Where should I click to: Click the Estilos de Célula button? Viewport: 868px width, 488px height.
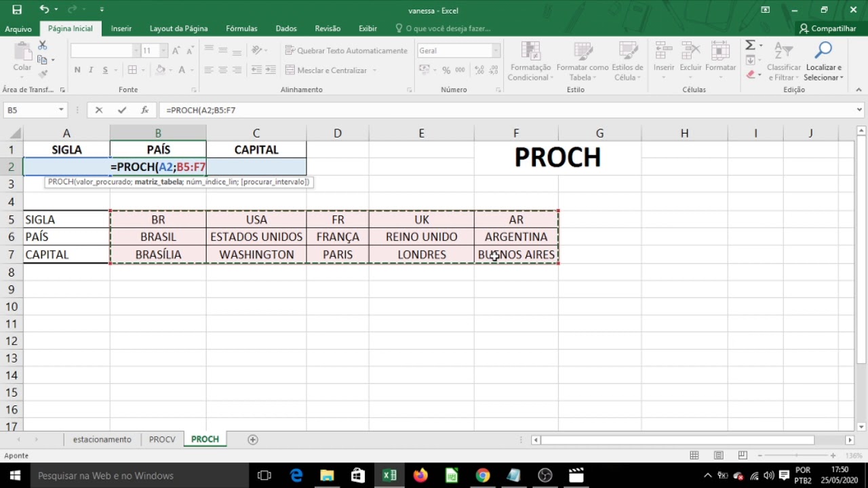(x=627, y=61)
